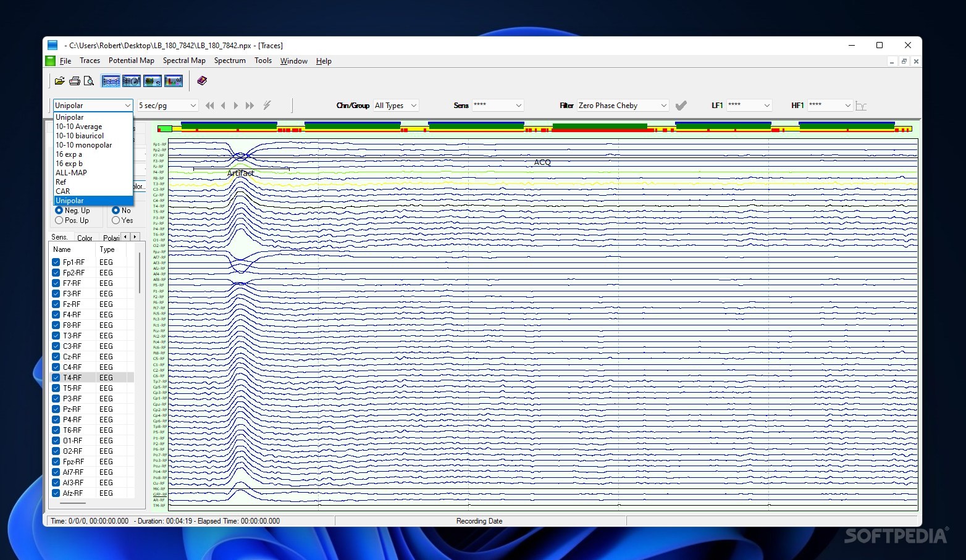Close the inner Traces document window
The height and width of the screenshot is (560, 966).
point(916,61)
